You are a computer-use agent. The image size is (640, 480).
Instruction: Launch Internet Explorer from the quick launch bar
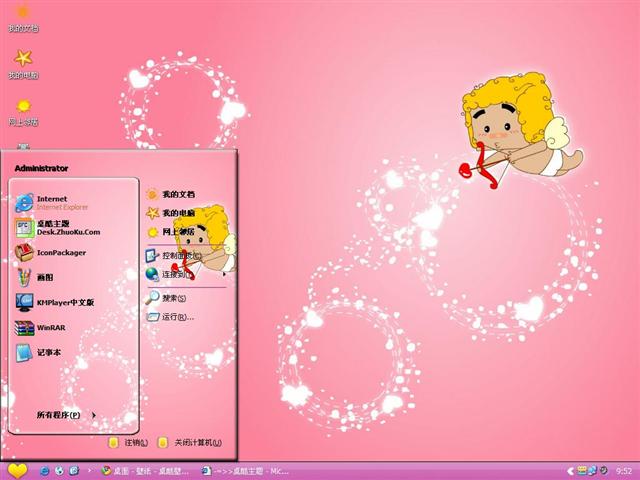44,471
